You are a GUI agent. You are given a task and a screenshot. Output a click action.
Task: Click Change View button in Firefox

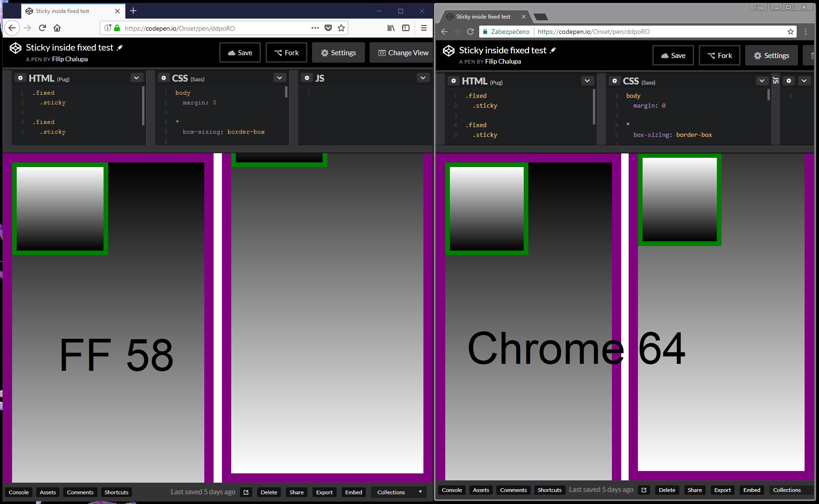click(x=402, y=52)
